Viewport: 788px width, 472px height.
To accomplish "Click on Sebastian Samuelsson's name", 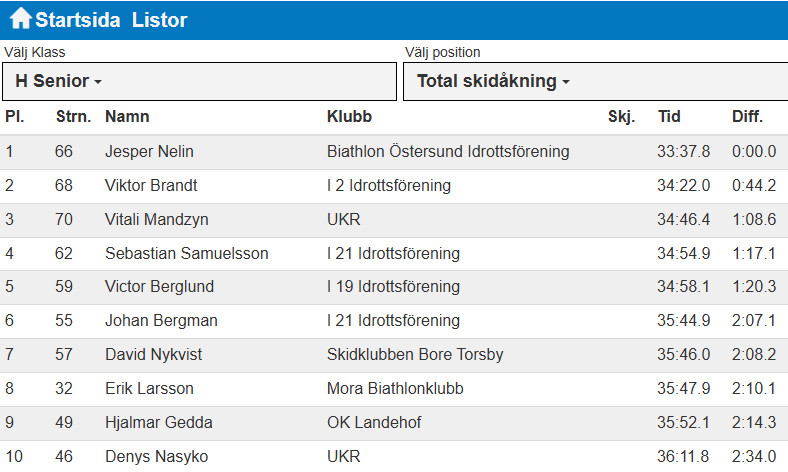I will click(186, 254).
